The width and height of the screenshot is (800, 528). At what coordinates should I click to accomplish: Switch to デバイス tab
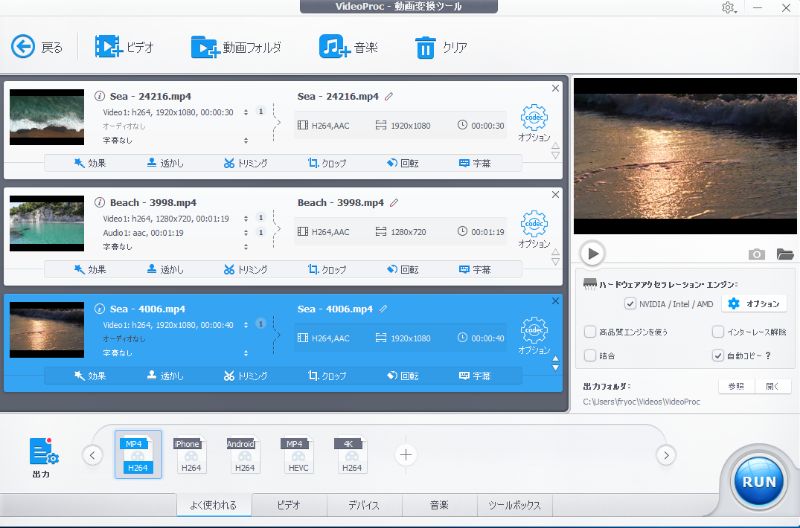(x=364, y=505)
